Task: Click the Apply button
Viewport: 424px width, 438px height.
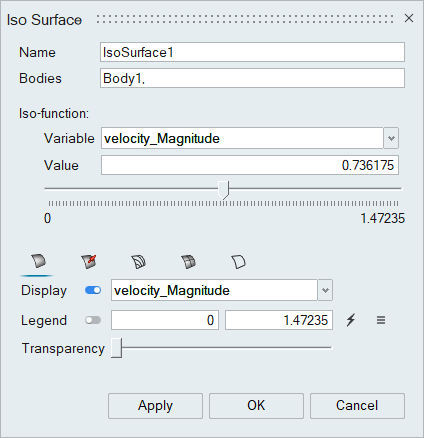Action: point(155,406)
